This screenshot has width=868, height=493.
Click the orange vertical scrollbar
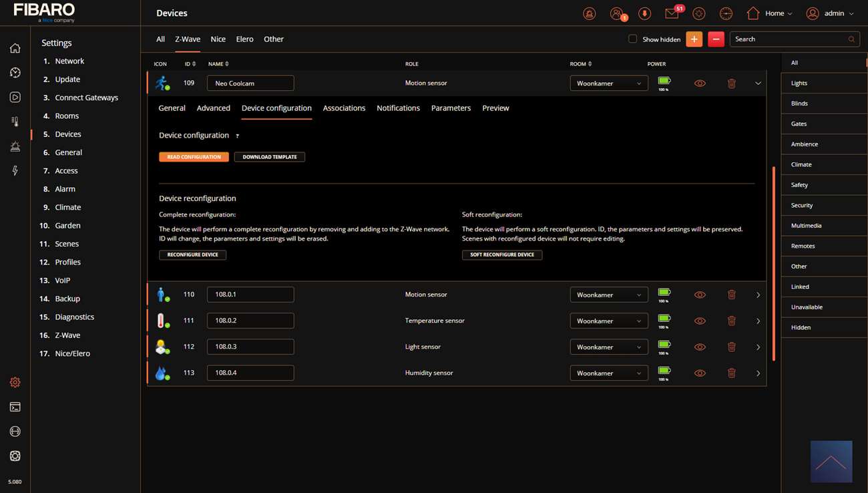773,263
